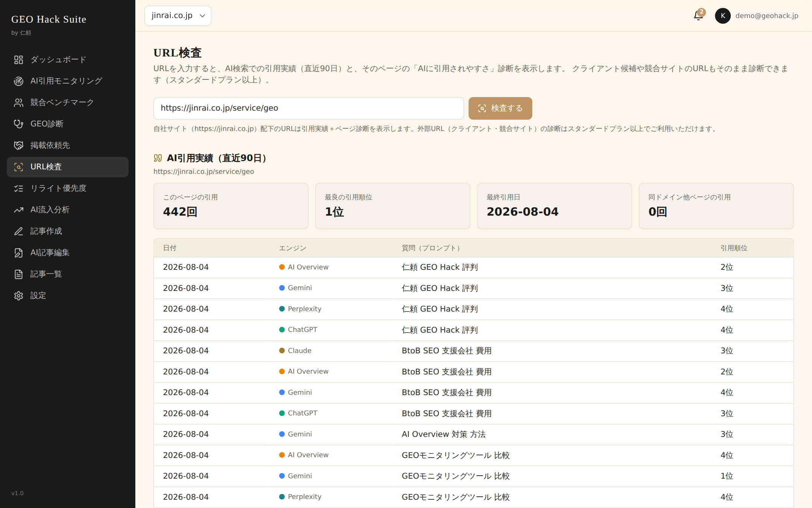The height and width of the screenshot is (508, 812).
Task: Click Perplexity in the GEOモニタリングツール 比較 row
Action: pyautogui.click(x=300, y=497)
